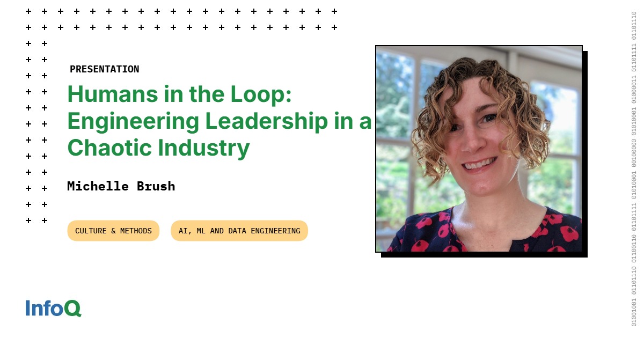Click the first name "Michelle"
Screen dimensions: 644x338
98,186
